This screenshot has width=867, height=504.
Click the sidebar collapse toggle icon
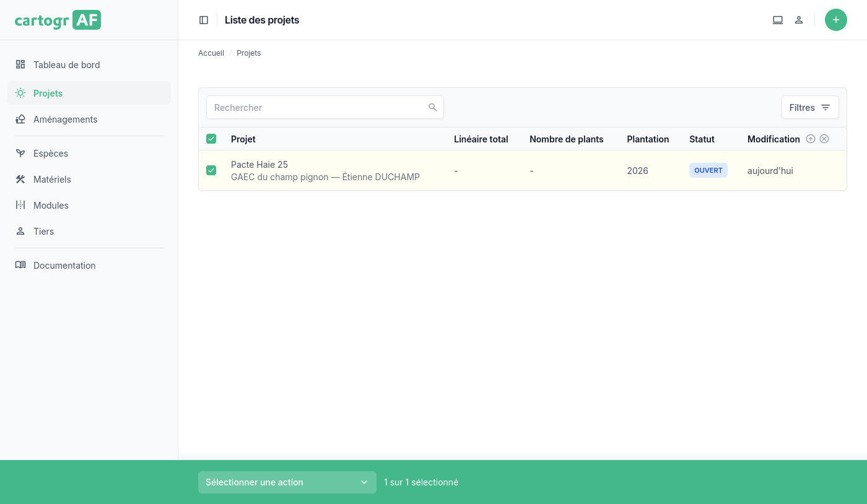(x=204, y=20)
